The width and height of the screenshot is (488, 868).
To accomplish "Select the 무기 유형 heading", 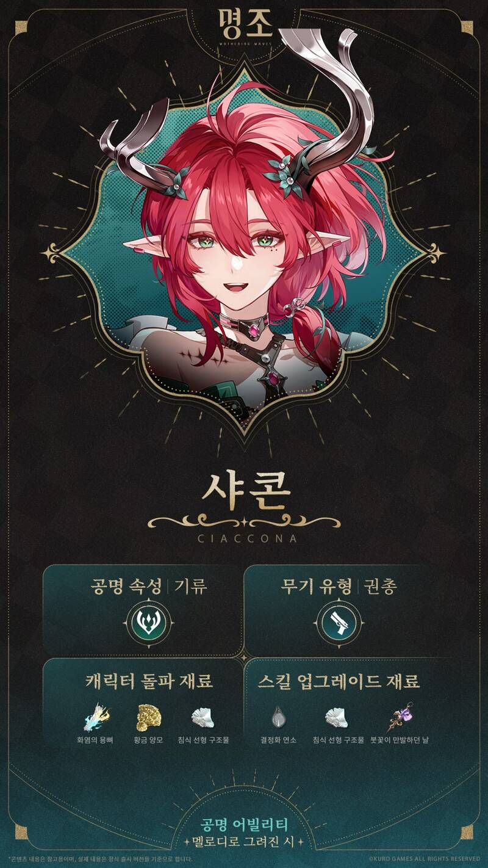I will click(x=316, y=587).
